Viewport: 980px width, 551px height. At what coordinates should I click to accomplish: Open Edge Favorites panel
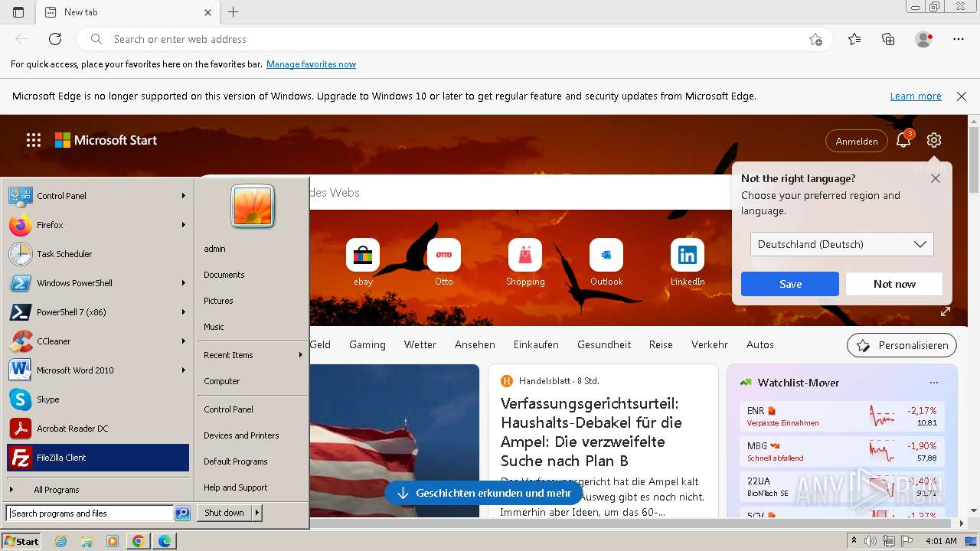coord(854,39)
